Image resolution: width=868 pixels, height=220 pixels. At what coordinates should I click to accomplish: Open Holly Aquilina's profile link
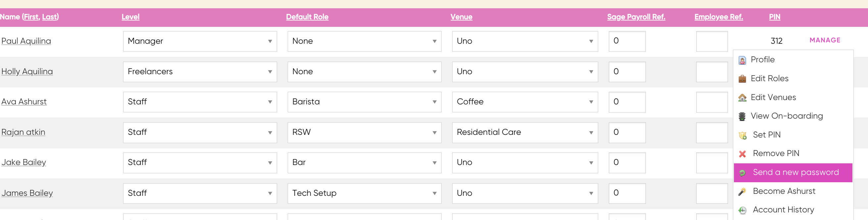click(27, 72)
